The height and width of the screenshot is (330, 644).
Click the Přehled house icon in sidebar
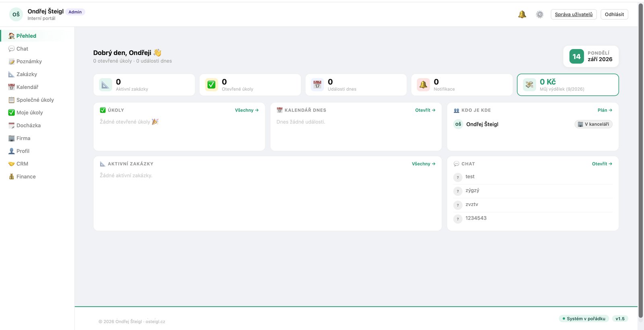[x=11, y=36]
